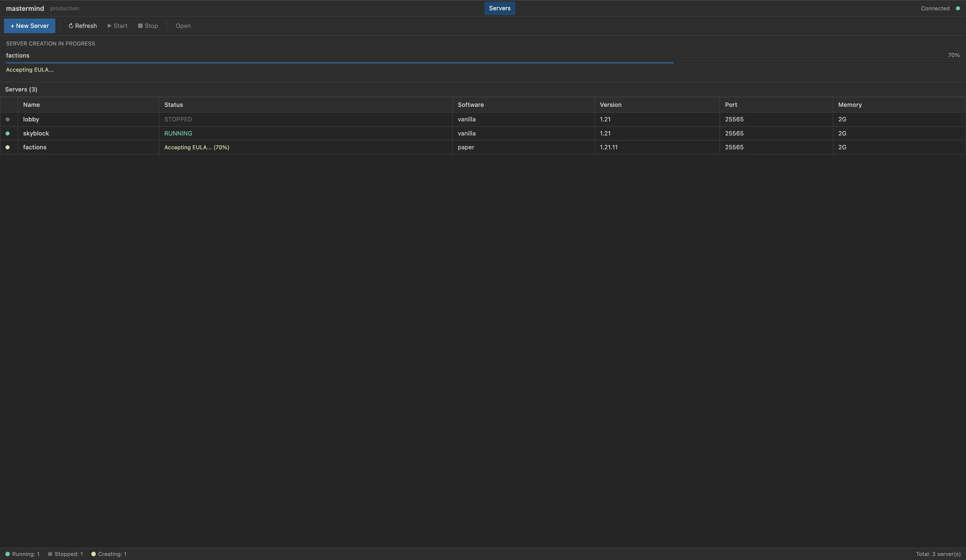Refresh the server list
966x560 pixels.
pyautogui.click(x=83, y=26)
